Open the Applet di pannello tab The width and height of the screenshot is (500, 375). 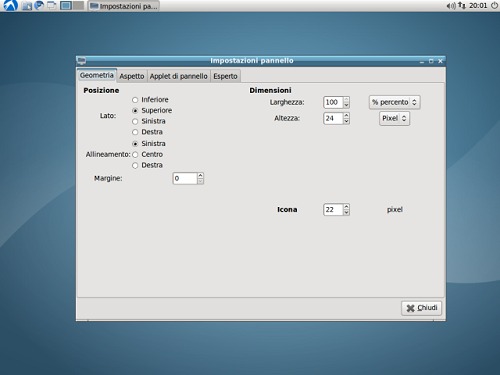click(178, 76)
